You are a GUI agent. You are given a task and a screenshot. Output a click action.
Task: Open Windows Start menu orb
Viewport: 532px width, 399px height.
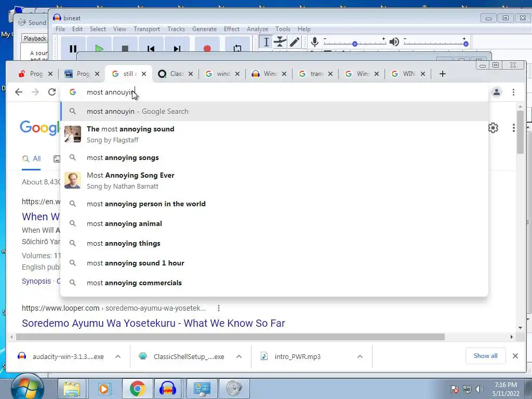[27, 388]
